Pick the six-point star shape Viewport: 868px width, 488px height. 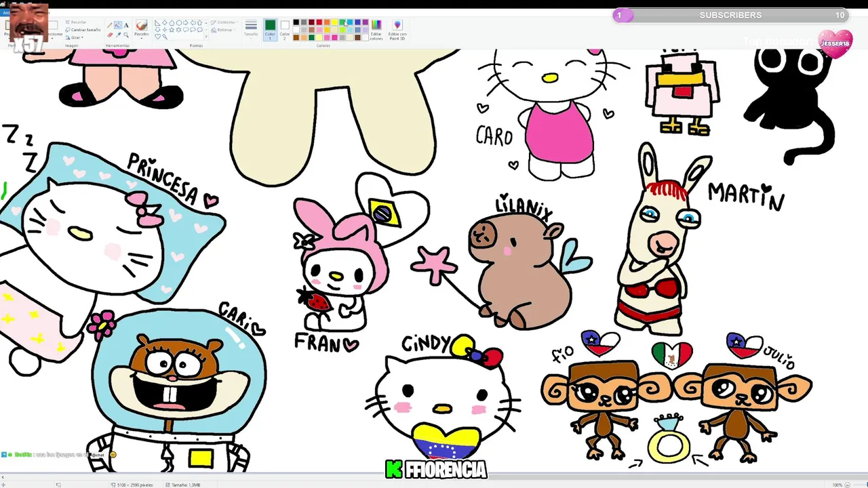(x=179, y=30)
